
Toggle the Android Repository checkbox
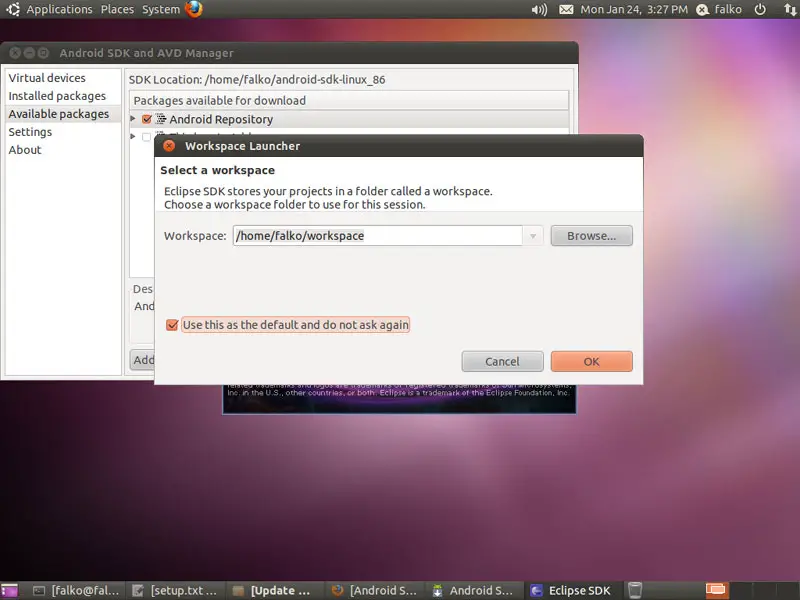click(147, 119)
